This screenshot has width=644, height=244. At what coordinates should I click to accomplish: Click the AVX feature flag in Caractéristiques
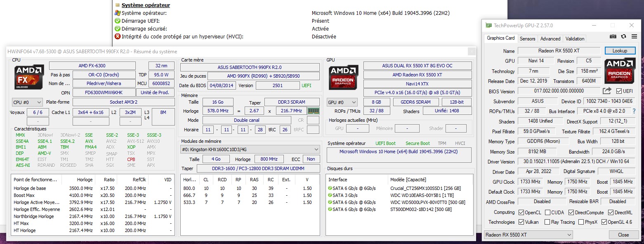pos(89,141)
